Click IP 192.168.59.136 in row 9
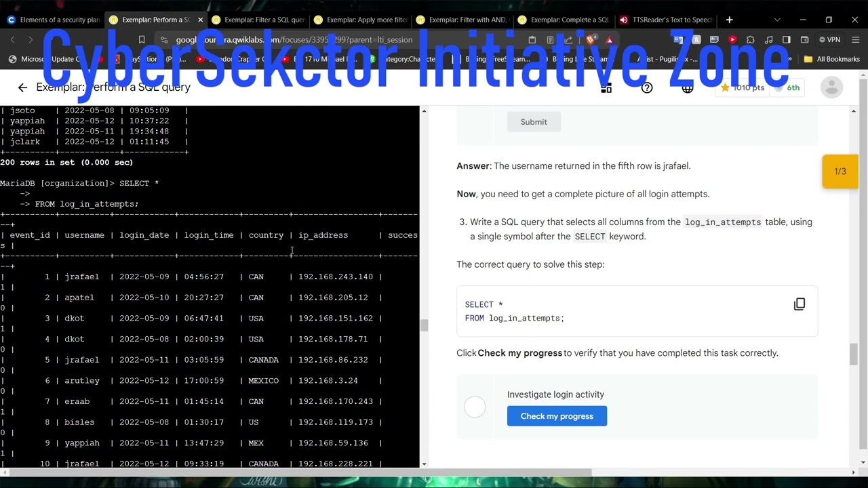 click(x=333, y=443)
